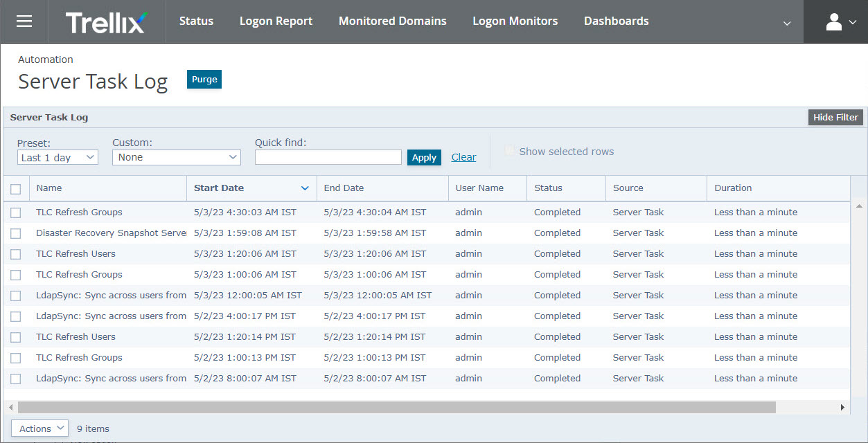Focus the Quick find input field
The width and height of the screenshot is (868, 443).
[328, 158]
